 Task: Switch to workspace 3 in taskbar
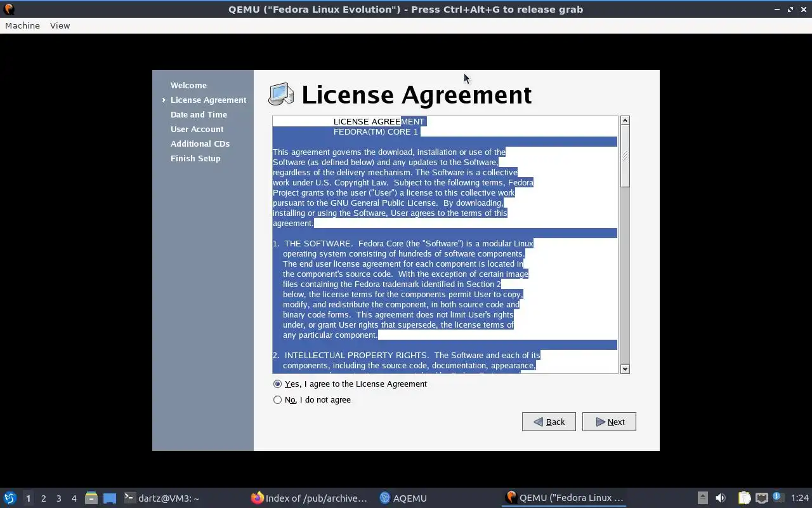point(58,498)
